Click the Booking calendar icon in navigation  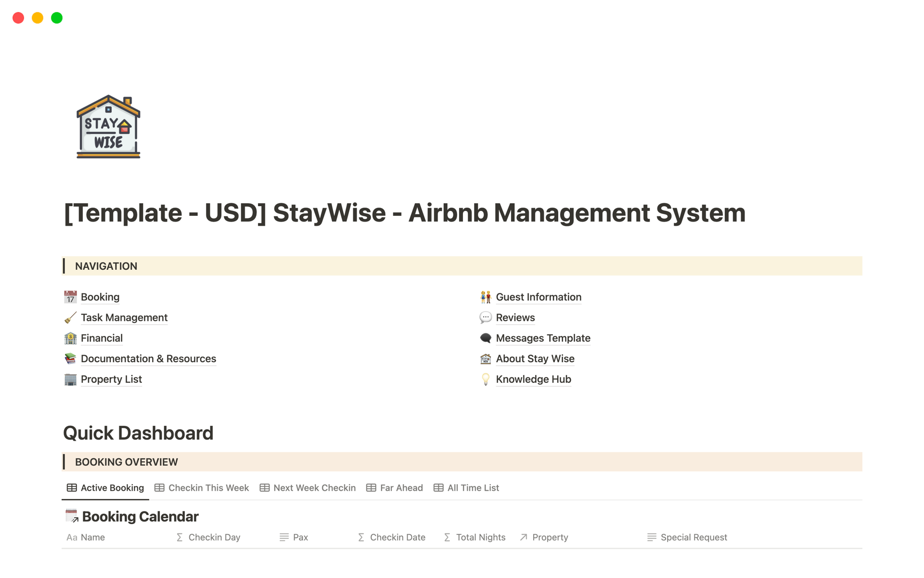(70, 297)
